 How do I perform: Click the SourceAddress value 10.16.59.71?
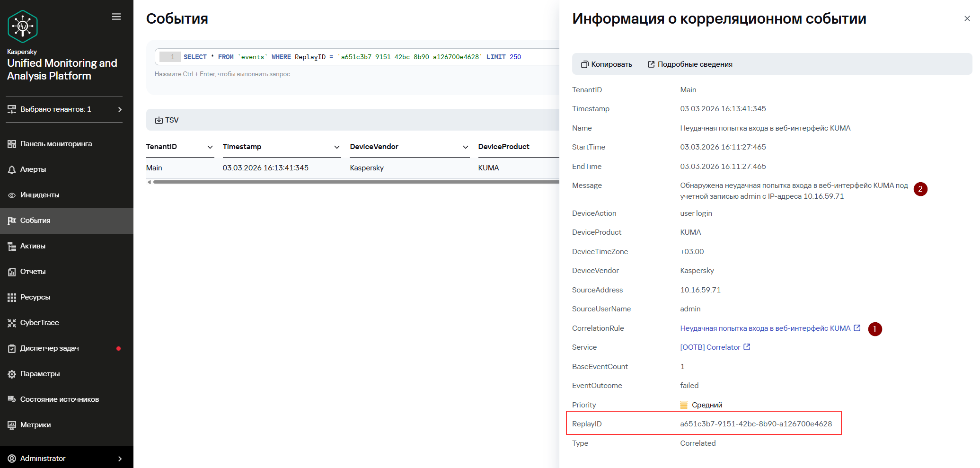700,290
